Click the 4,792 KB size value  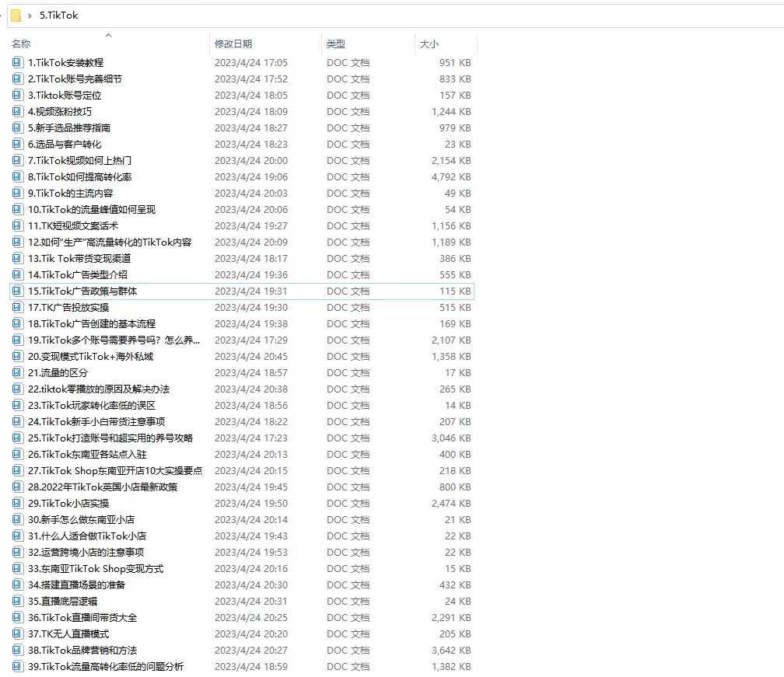[x=451, y=177]
